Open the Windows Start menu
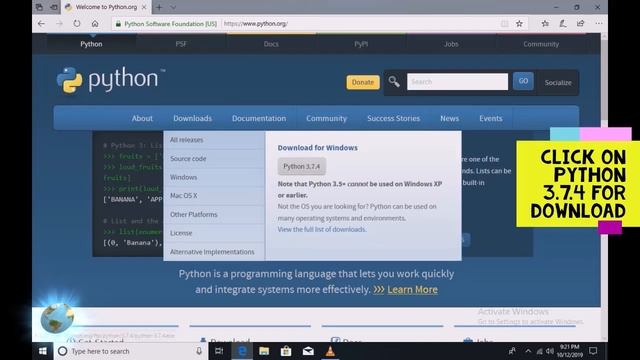This screenshot has height=360, width=640. pos(42,351)
